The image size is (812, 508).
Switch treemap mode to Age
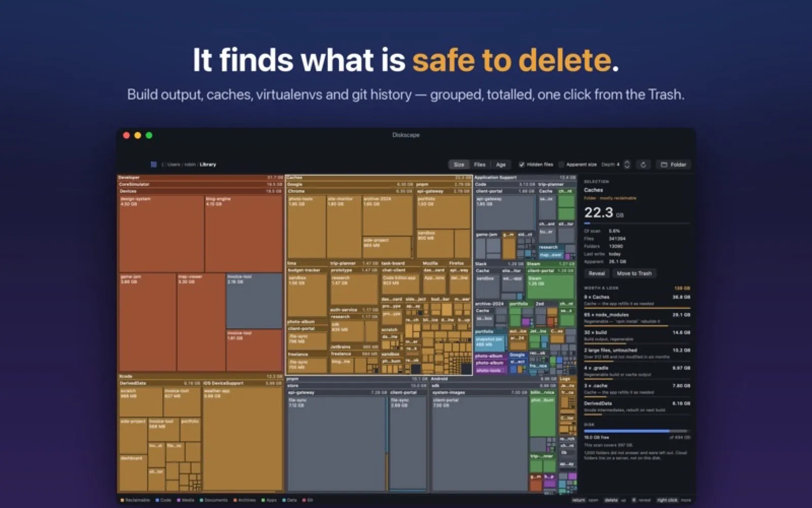point(501,165)
